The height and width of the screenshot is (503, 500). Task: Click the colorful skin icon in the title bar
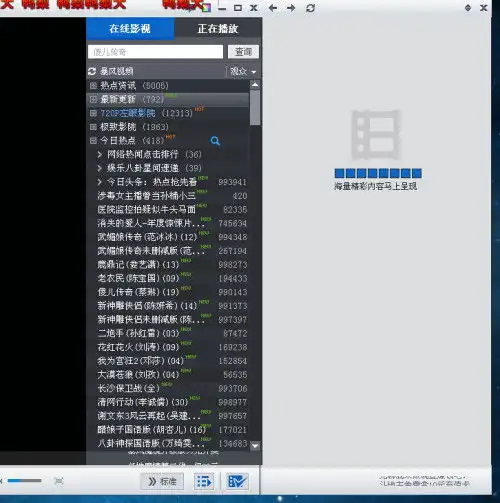pyautogui.click(x=207, y=8)
